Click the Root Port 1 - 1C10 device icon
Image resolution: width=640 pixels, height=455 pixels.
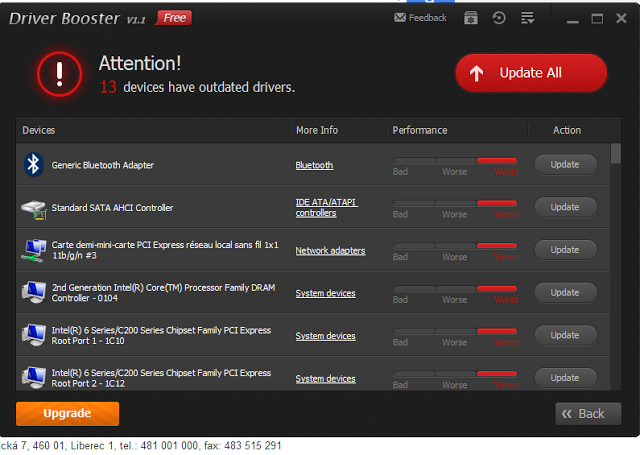click(x=33, y=335)
